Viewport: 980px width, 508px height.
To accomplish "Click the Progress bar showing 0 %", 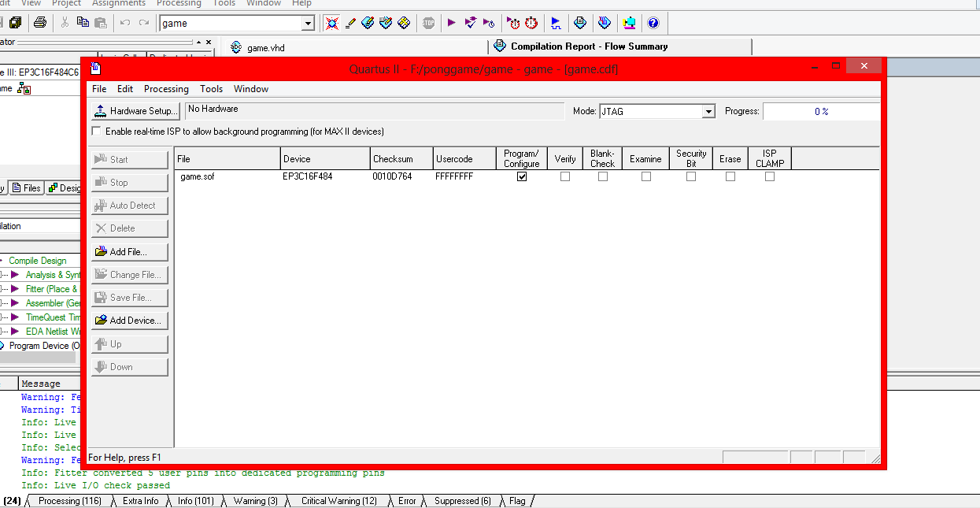I will [x=821, y=112].
